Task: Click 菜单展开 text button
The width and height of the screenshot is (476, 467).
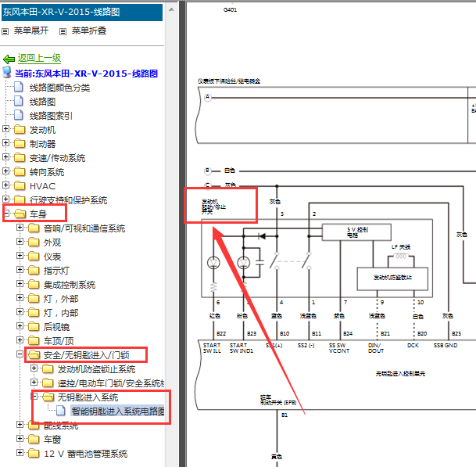Action: pyautogui.click(x=31, y=31)
